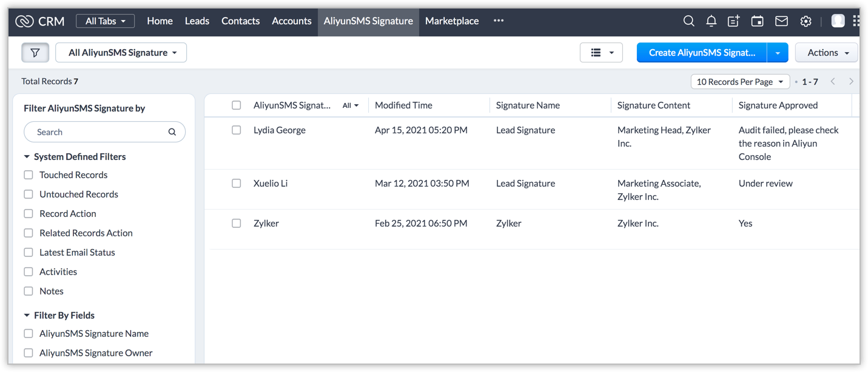Click the user profile avatar
Viewport: 868px width, 372px height.
point(838,21)
